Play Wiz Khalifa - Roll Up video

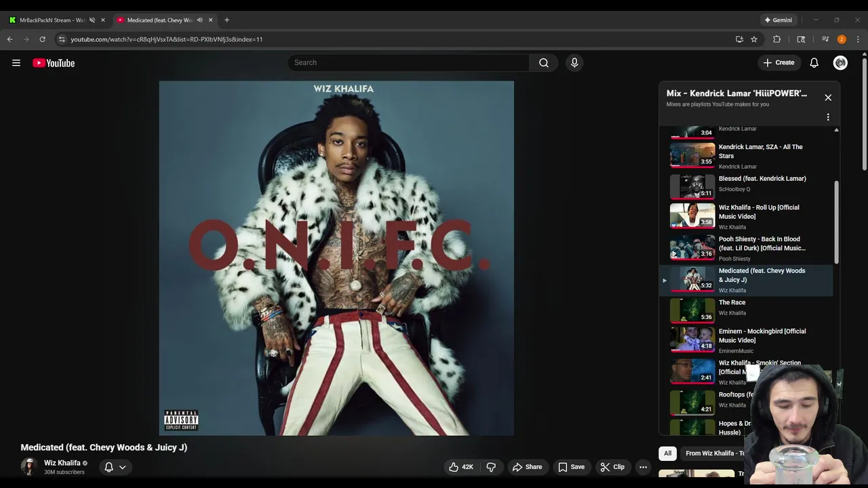click(746, 217)
